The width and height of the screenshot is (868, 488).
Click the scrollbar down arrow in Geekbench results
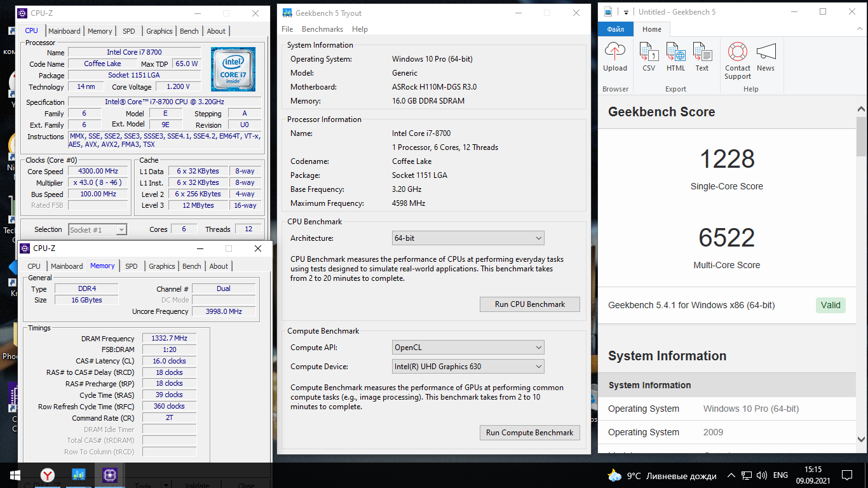(862, 439)
